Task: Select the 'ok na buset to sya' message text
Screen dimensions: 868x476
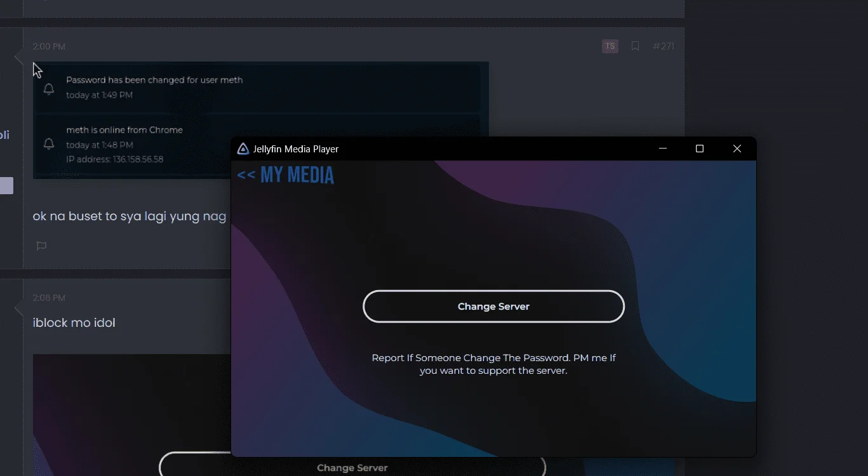Action: (x=129, y=216)
